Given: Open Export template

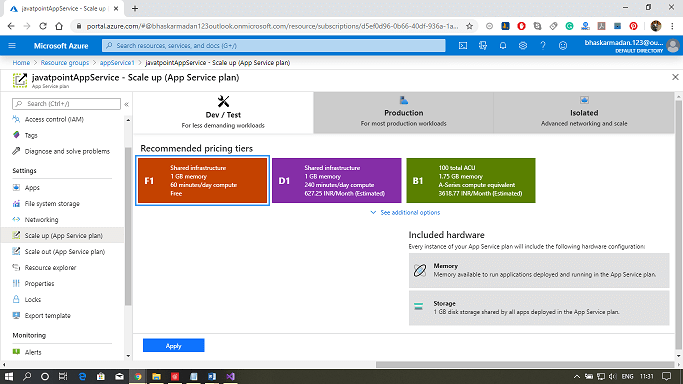Looking at the screenshot, I should pyautogui.click(x=47, y=316).
